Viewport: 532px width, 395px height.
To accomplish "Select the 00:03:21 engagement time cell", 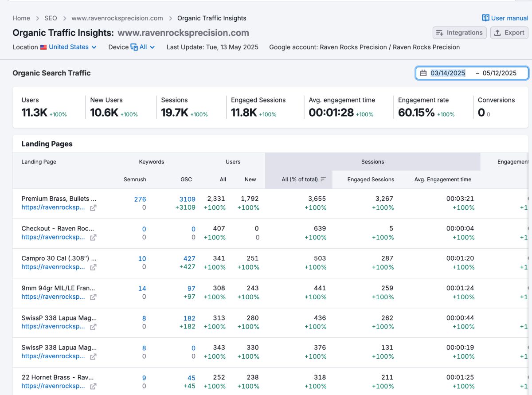I will 460,199.
